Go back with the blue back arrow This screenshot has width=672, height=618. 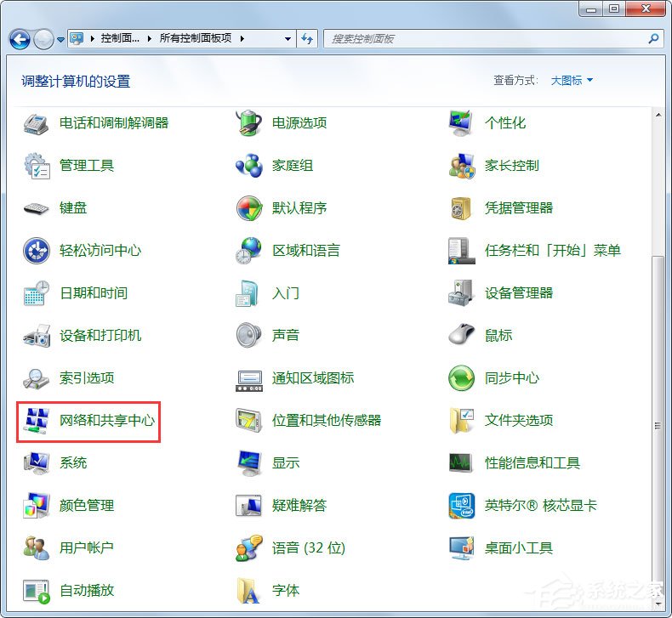pyautogui.click(x=20, y=39)
